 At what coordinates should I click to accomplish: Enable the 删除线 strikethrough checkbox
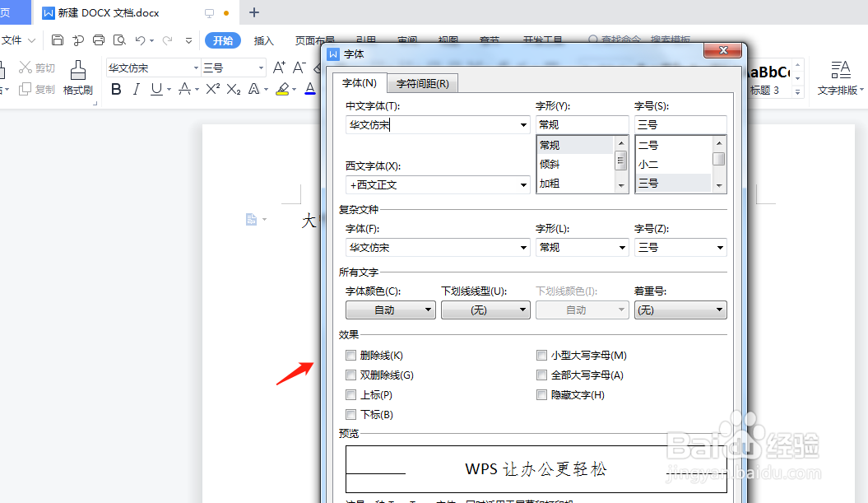point(351,355)
